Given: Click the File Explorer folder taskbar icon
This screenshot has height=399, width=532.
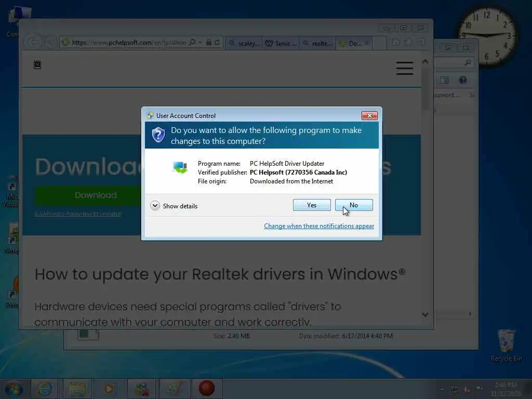Looking at the screenshot, I should (x=77, y=389).
